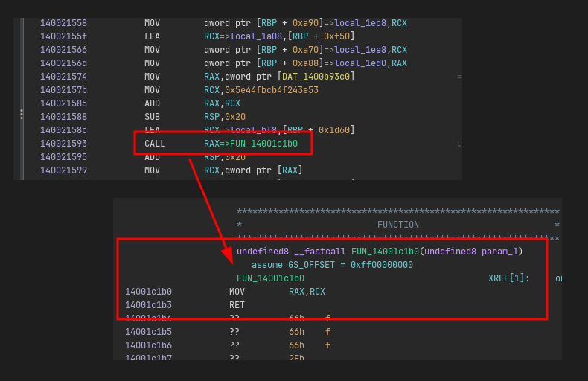Select the RET instruction at 14001c1b3
This screenshot has height=381, width=588.
coord(237,305)
